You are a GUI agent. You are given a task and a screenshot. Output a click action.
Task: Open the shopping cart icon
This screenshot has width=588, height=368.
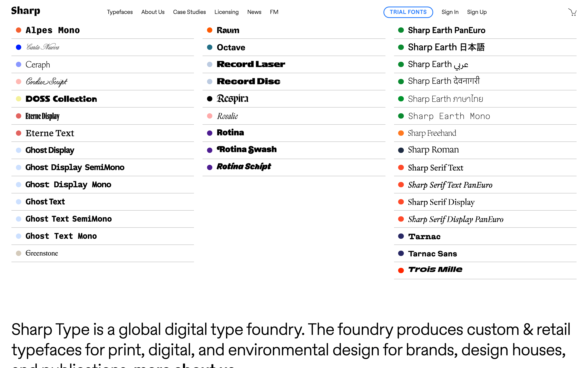point(572,12)
